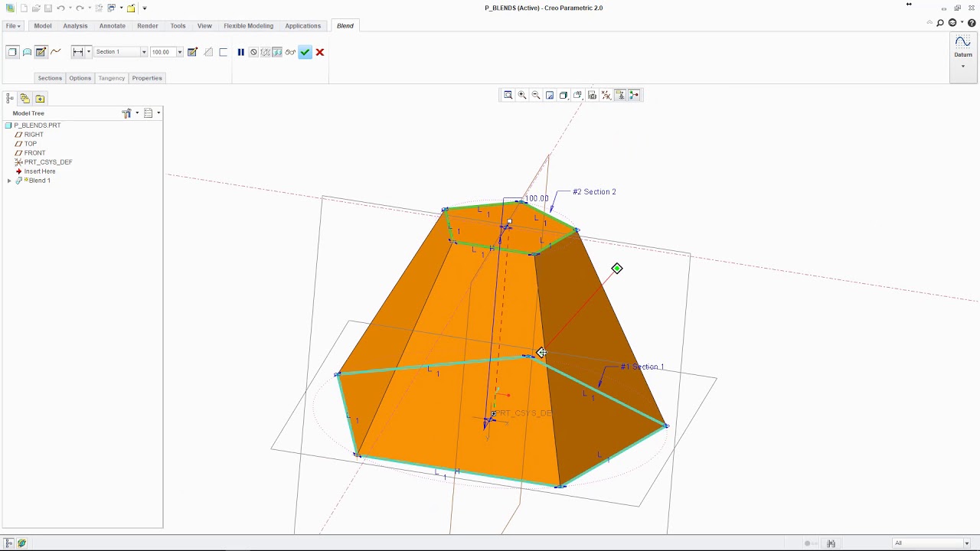The image size is (980, 551).
Task: Click the Refit view icon
Action: 508,95
